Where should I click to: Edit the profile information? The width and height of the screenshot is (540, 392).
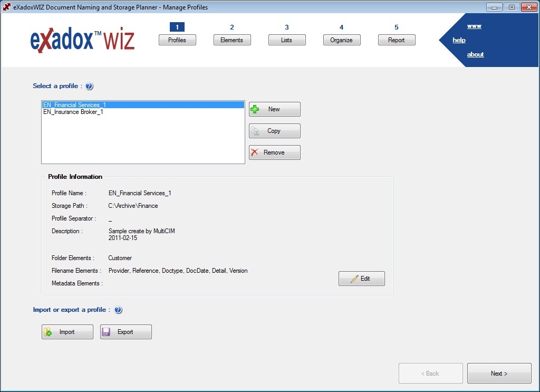tap(361, 279)
